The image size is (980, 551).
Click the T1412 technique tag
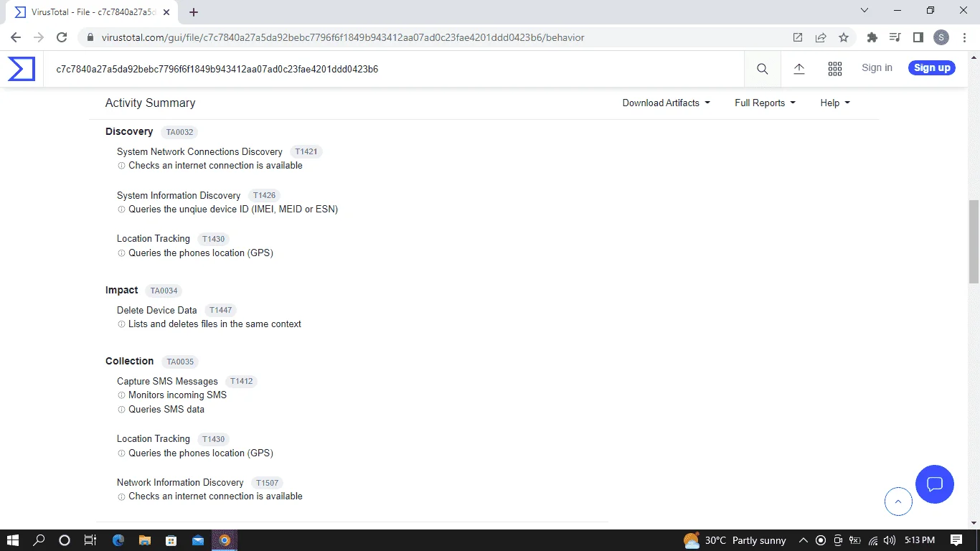point(242,382)
